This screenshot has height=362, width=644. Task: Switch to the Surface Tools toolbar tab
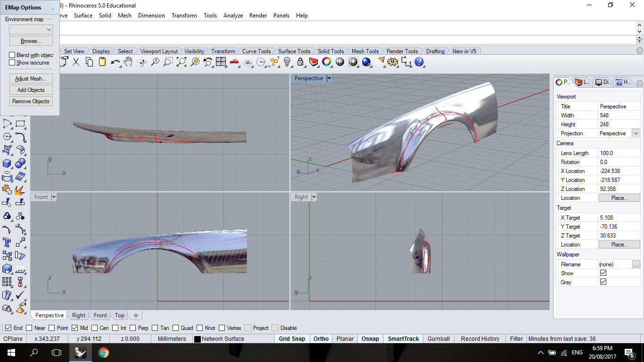click(x=294, y=51)
